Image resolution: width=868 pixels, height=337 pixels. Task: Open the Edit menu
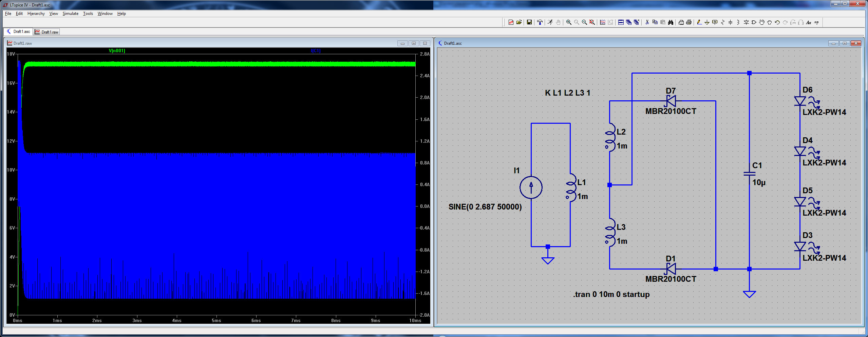pyautogui.click(x=19, y=14)
